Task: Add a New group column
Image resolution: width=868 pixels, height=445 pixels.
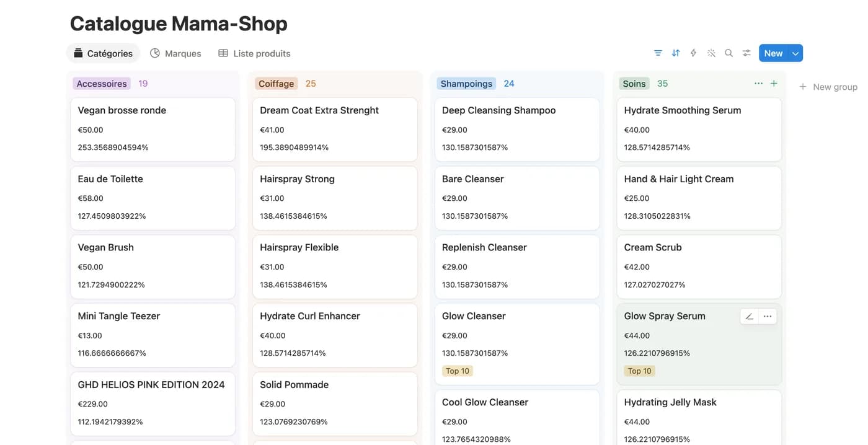Action: [x=828, y=87]
